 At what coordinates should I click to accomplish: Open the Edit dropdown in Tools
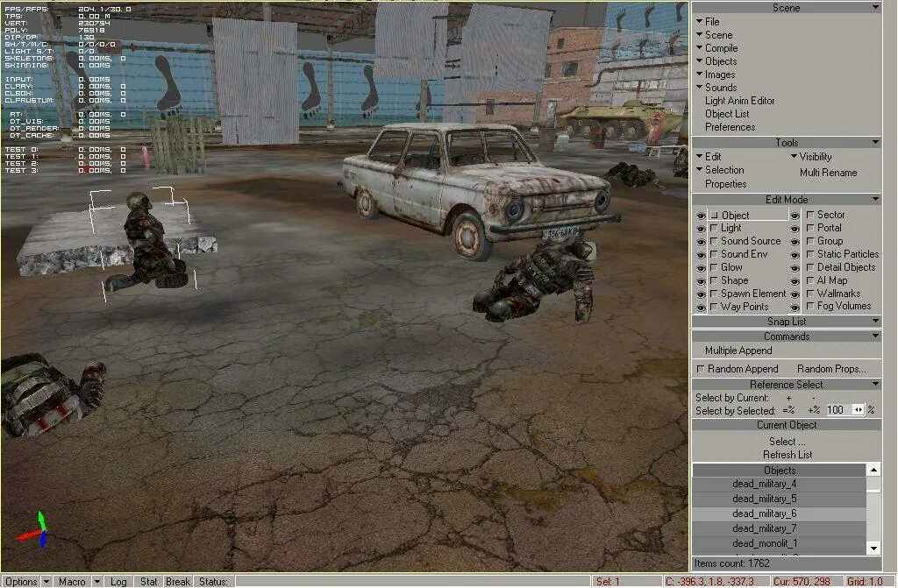point(709,156)
